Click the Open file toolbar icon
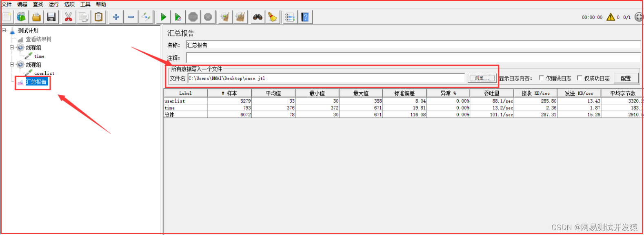The width and height of the screenshot is (644, 235). point(36,17)
